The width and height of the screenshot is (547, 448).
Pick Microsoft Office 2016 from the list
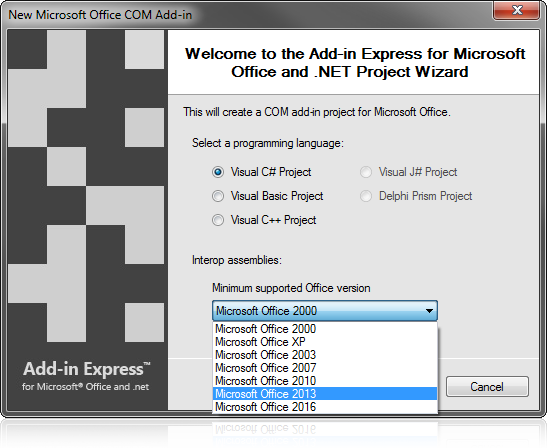325,407
